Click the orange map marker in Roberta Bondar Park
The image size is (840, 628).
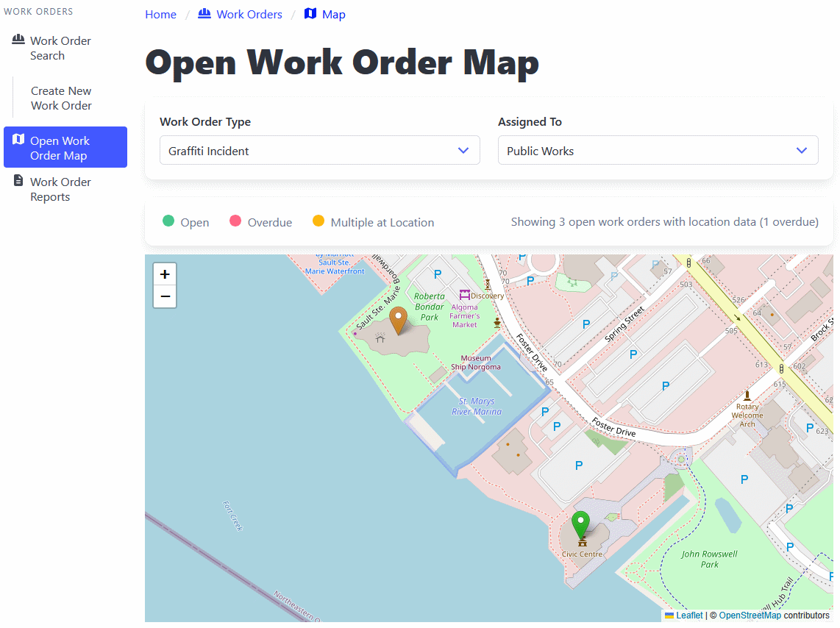click(x=398, y=321)
